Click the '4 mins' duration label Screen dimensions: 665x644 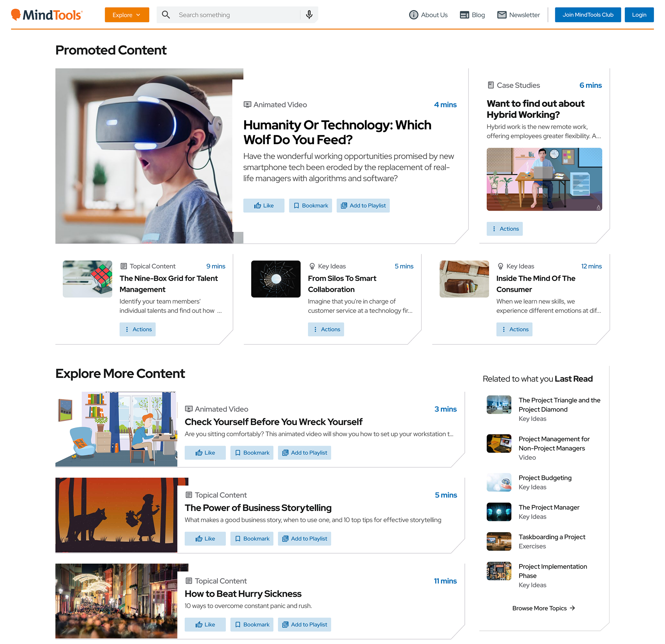coord(445,105)
